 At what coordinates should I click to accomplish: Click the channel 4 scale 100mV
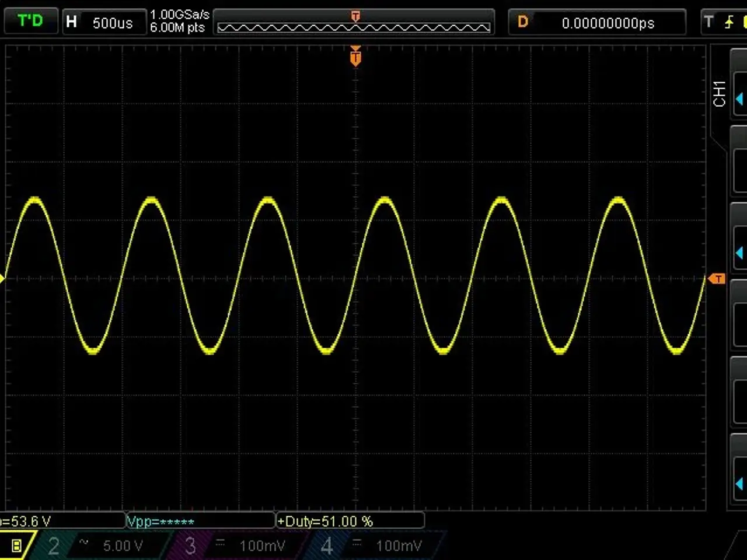click(399, 546)
